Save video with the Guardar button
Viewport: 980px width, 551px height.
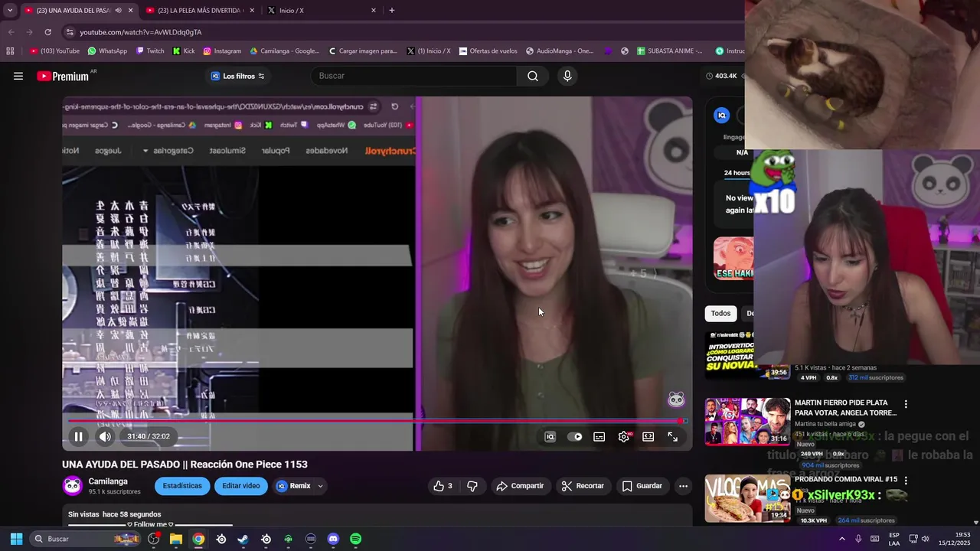point(642,486)
